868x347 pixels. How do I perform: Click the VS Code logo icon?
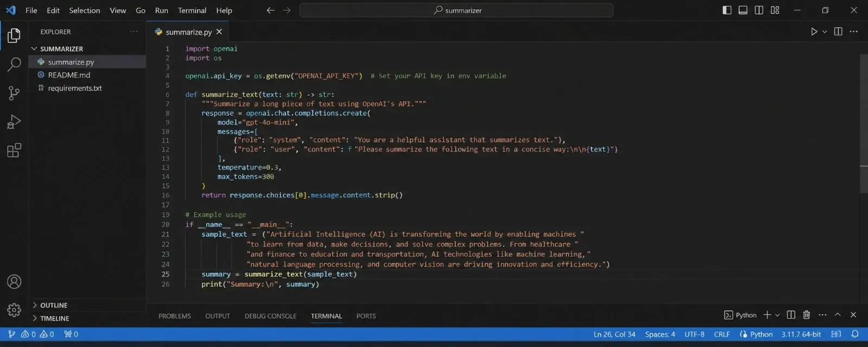pos(11,10)
